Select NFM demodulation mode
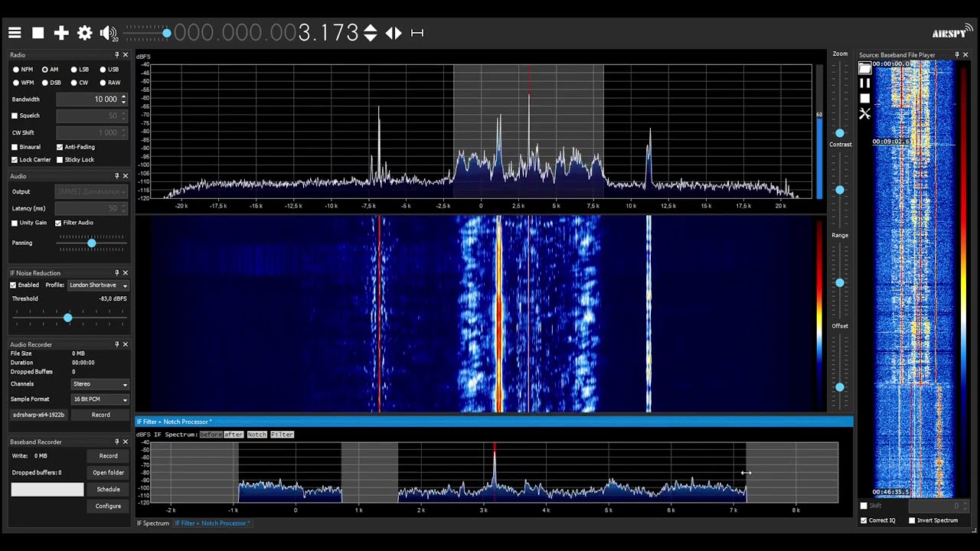 (23, 70)
